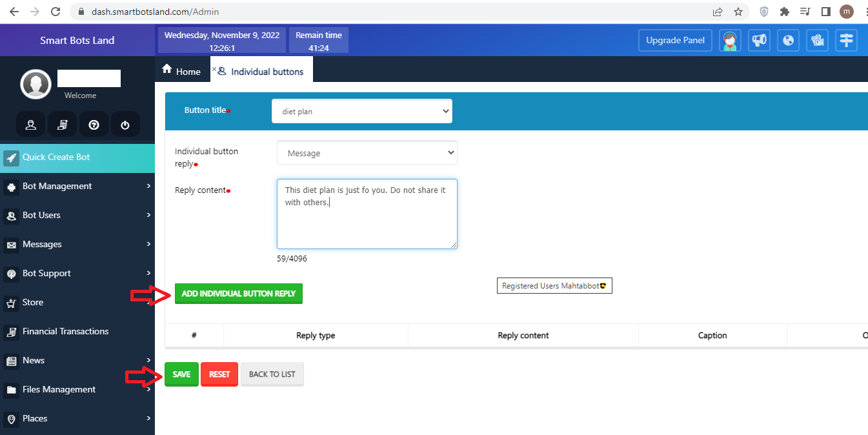Open the Individual button reply Message dropdown
The height and width of the screenshot is (435, 868).
coord(367,153)
